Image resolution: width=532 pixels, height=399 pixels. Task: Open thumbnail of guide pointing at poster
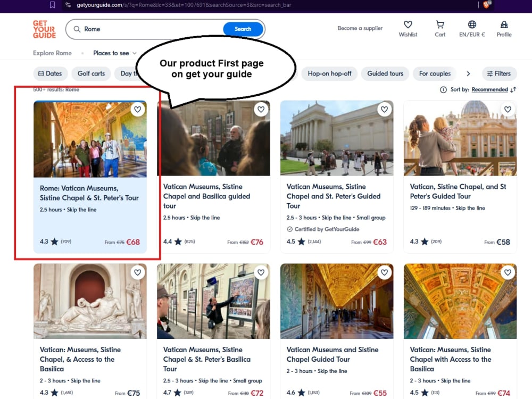click(x=213, y=301)
